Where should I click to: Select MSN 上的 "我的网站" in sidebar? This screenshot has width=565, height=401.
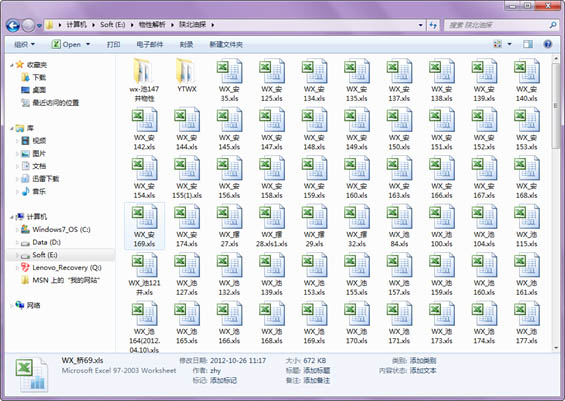point(61,280)
